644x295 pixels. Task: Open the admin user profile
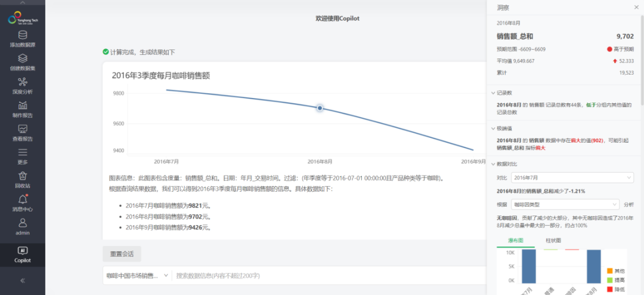pyautogui.click(x=23, y=226)
